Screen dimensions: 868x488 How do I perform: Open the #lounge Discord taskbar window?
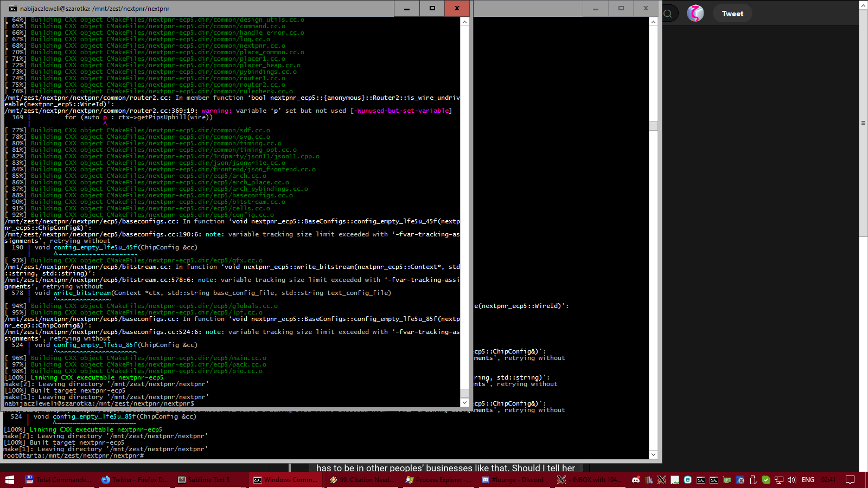click(x=513, y=480)
